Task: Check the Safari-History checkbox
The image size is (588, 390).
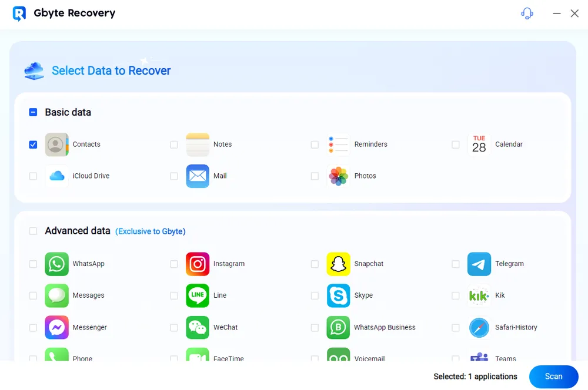Action: point(456,328)
